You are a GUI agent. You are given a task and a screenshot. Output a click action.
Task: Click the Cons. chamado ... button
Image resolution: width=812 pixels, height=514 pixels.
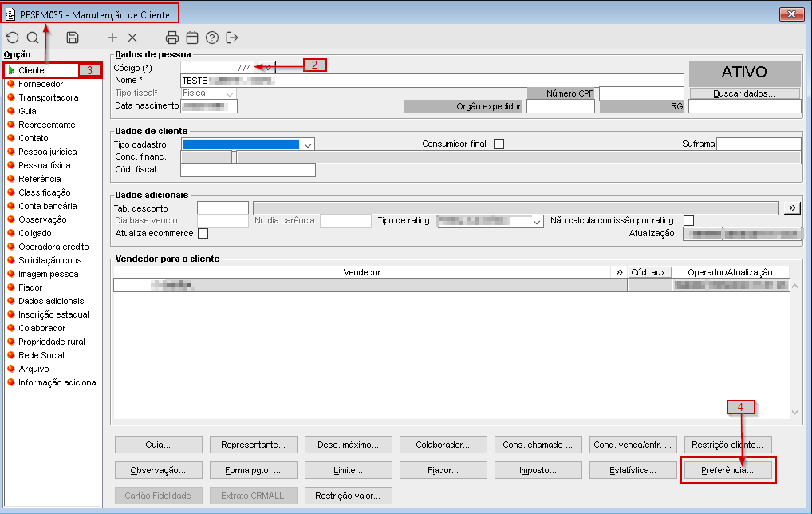pos(538,445)
